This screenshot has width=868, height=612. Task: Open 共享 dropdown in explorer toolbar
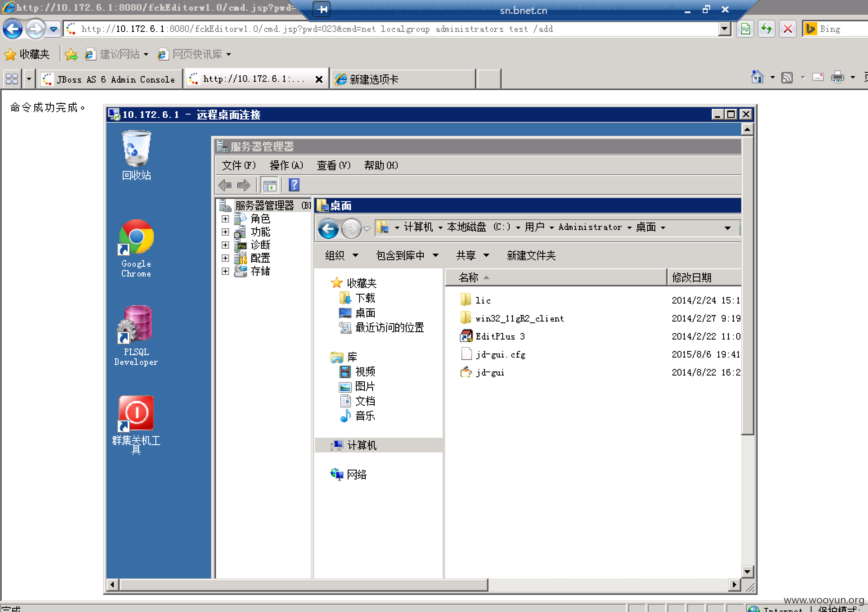click(472, 256)
